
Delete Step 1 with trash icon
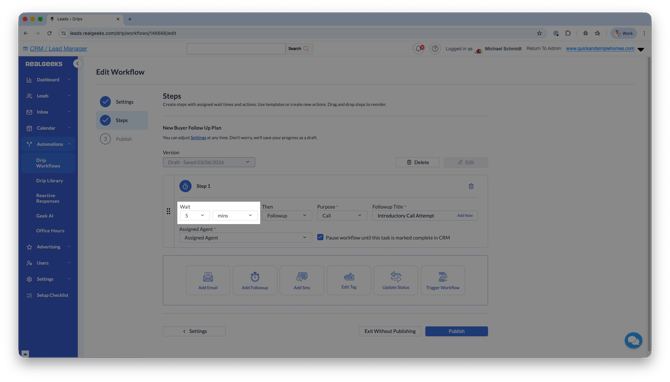point(471,186)
